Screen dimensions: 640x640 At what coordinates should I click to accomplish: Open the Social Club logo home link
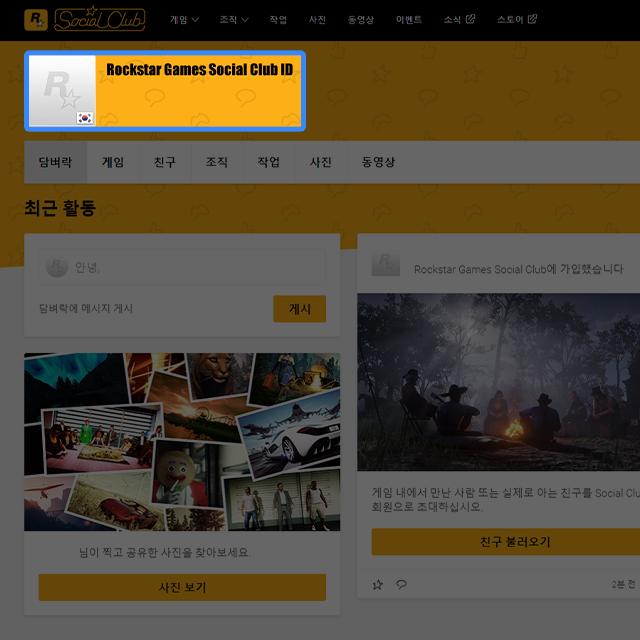point(100,19)
